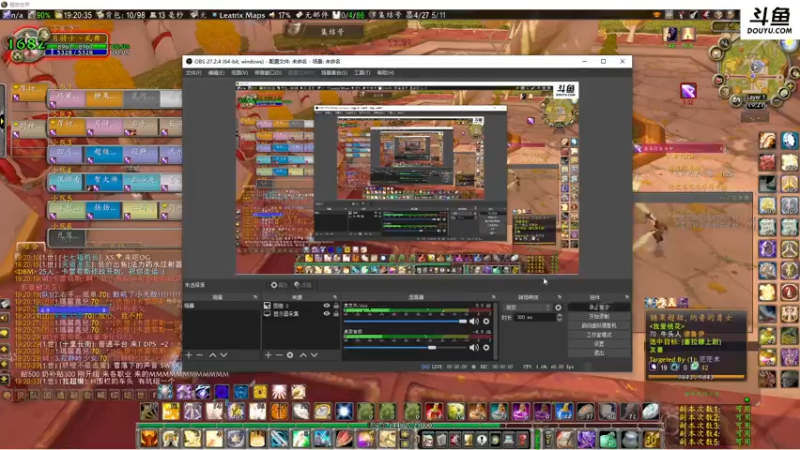Pop out the scene transitions dock
Screen dimensions: 800x450
tap(560, 297)
